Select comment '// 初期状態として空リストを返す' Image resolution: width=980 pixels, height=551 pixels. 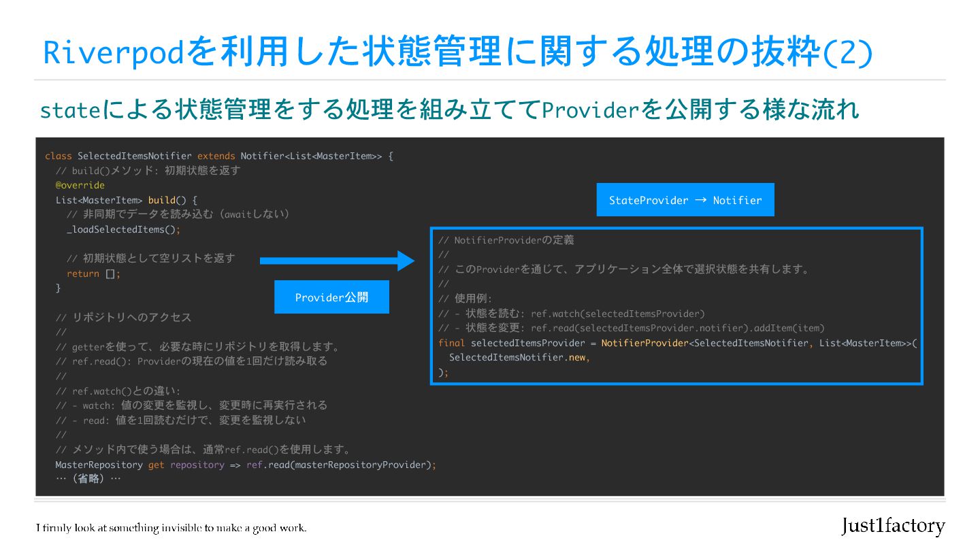point(150,258)
